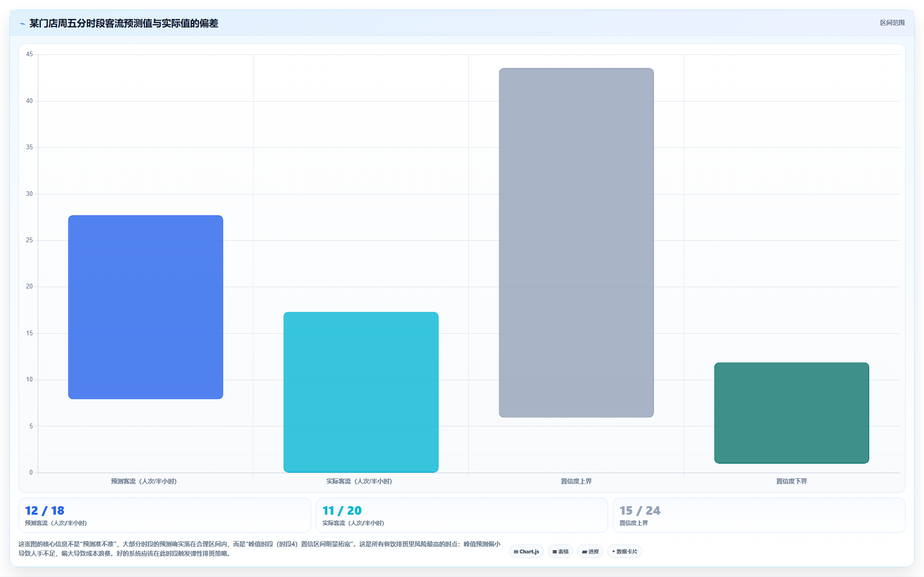Screen dimensions: 924x577
Task: Click the 预测客流（人次/半小时） axis label
Action: (144, 481)
